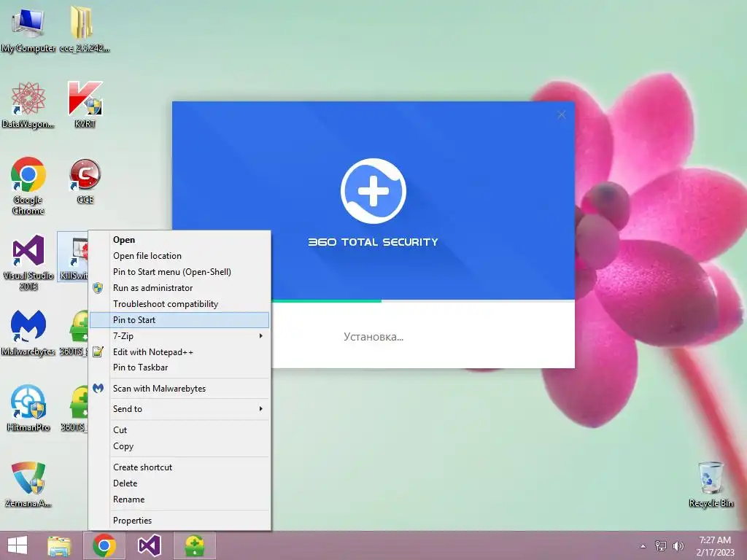
Task: Expand the 7-Zip submenu
Action: click(x=179, y=336)
